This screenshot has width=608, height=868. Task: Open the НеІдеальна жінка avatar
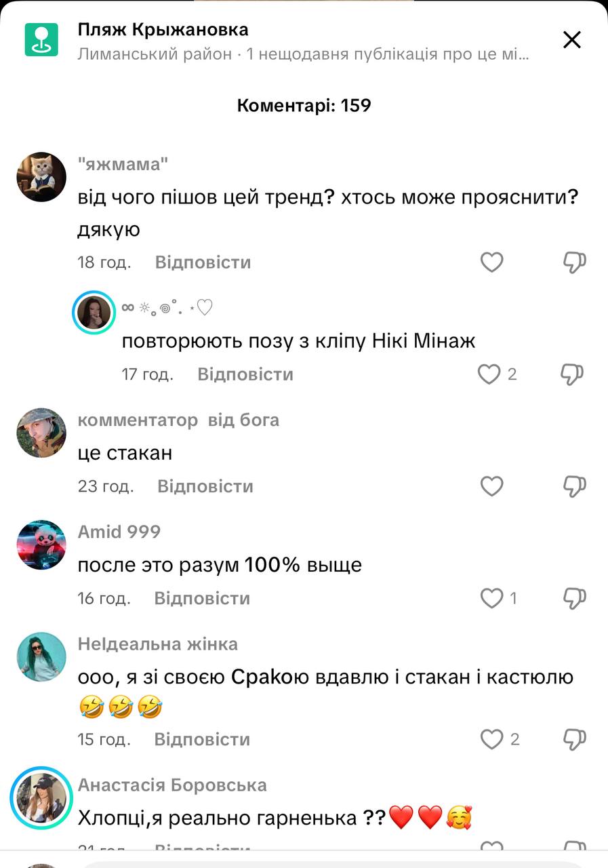[x=41, y=657]
